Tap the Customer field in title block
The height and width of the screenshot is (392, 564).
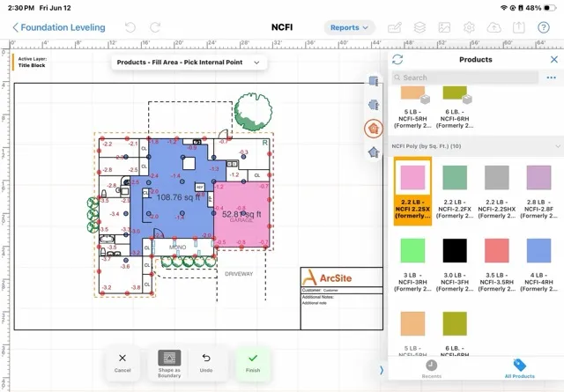coord(342,290)
